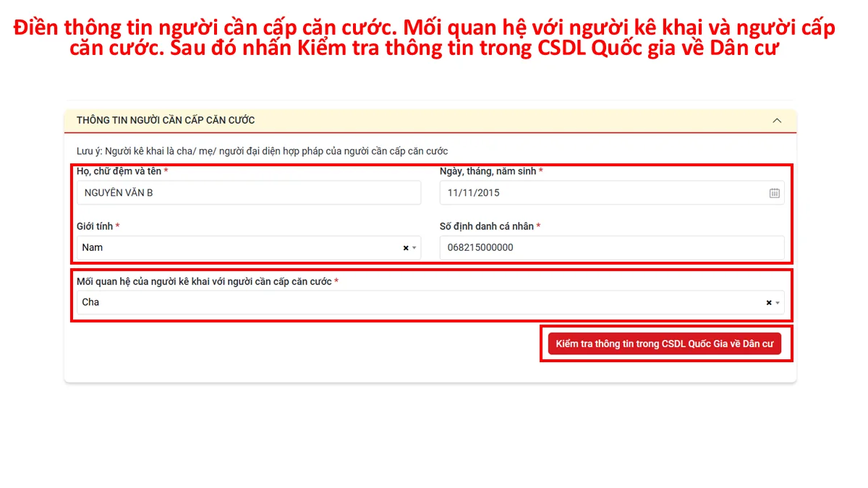The image size is (868, 488).
Task: Clear the selected Giới tính value Nam
Action: coord(406,248)
